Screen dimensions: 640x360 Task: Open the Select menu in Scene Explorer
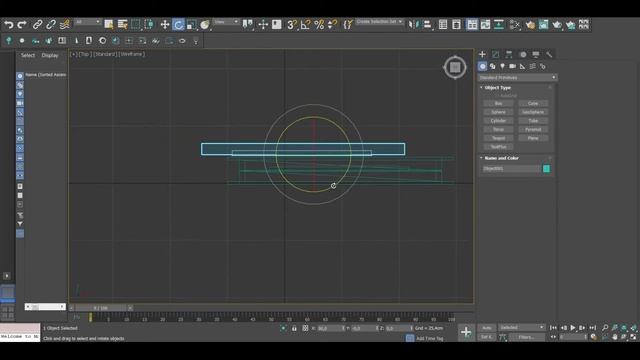click(x=28, y=56)
